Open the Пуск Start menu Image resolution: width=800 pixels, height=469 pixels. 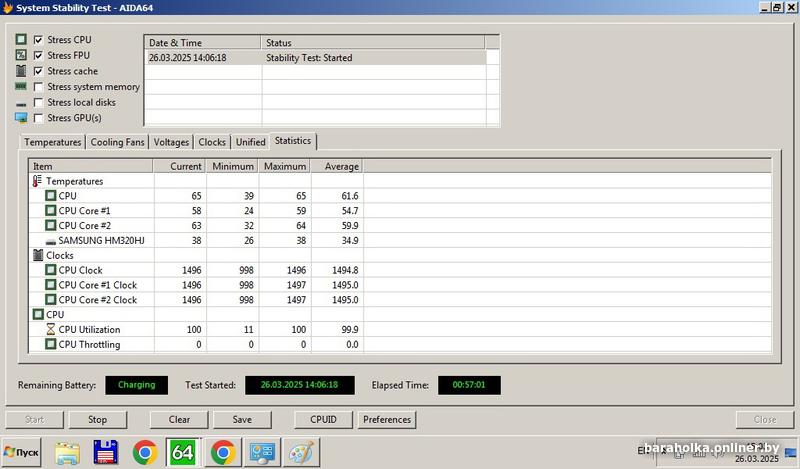point(21,452)
